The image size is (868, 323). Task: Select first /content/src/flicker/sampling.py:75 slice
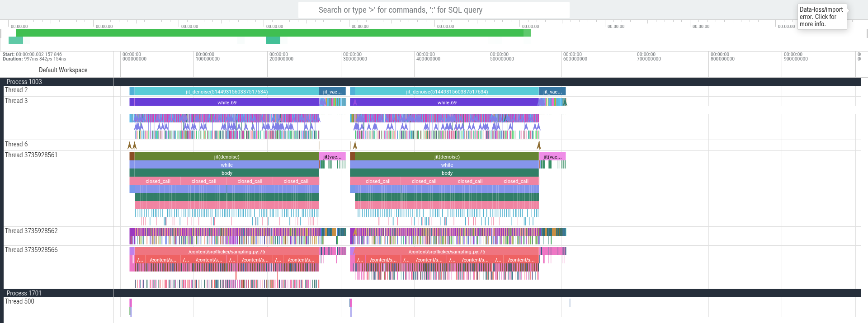point(226,252)
